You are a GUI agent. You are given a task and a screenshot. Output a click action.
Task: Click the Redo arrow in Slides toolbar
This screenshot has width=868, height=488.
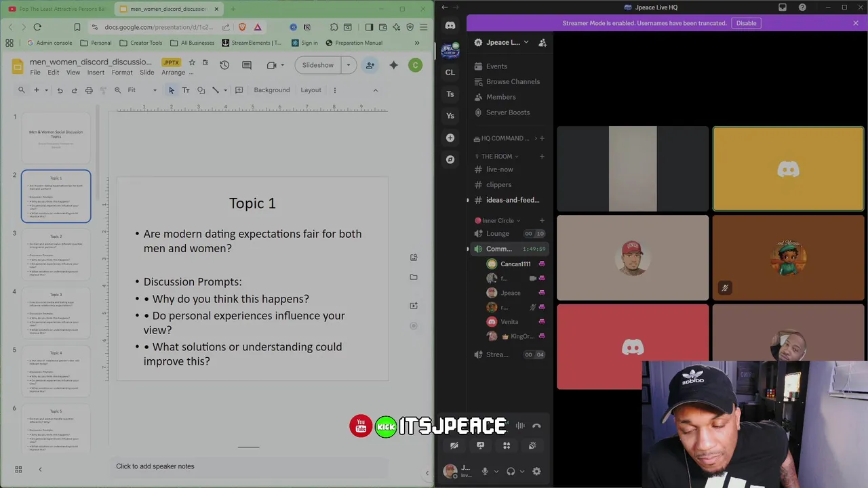pos(74,90)
